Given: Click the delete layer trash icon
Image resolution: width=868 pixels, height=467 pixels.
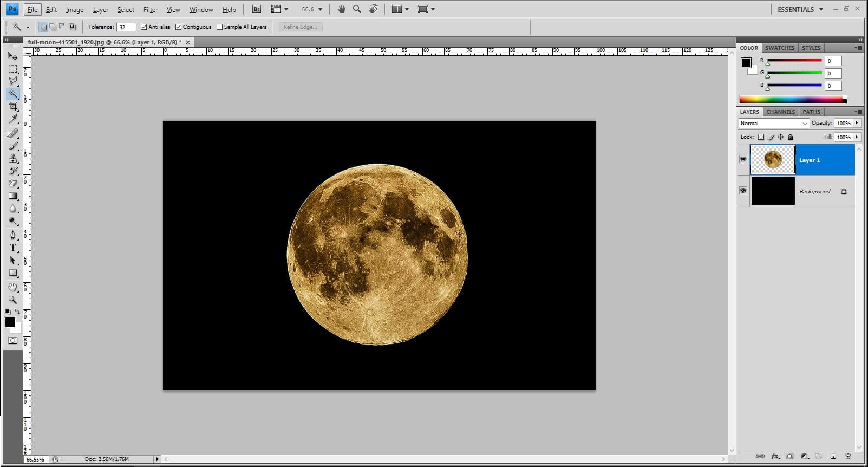Looking at the screenshot, I should (x=849, y=456).
